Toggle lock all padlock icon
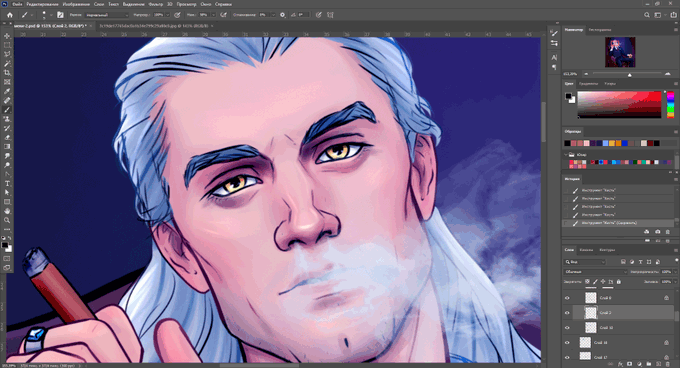This screenshot has height=368, width=680. click(x=618, y=281)
